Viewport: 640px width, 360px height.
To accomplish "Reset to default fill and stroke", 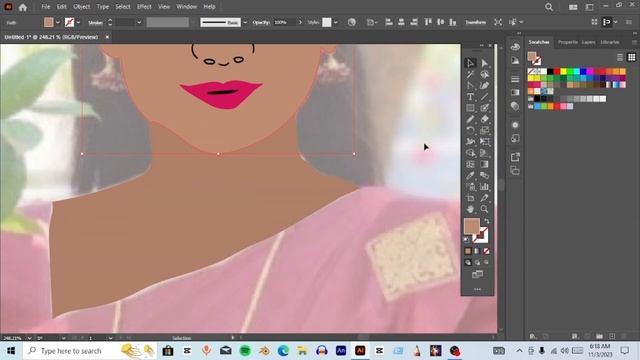I will click(x=467, y=240).
